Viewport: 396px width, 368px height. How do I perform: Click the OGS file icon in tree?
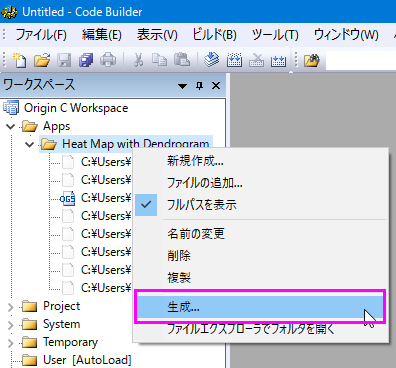[67, 198]
